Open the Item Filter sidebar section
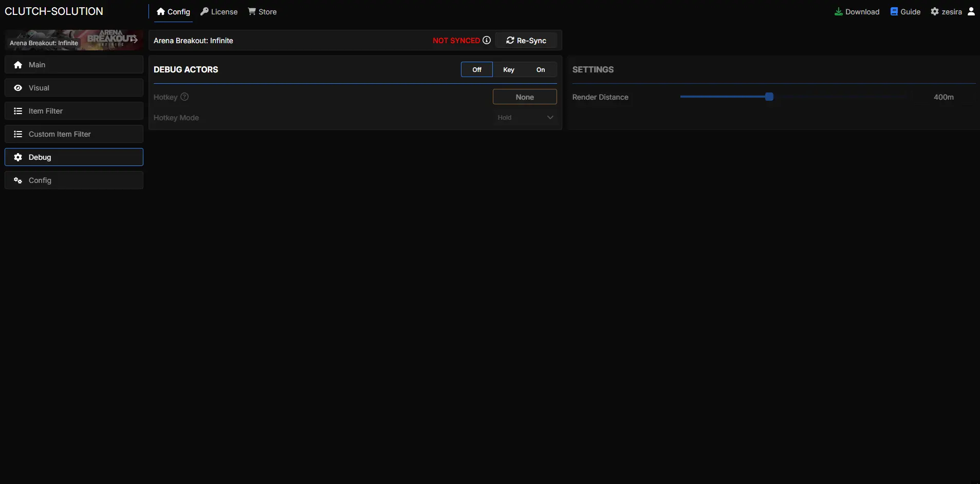The width and height of the screenshot is (980, 484). (x=74, y=111)
